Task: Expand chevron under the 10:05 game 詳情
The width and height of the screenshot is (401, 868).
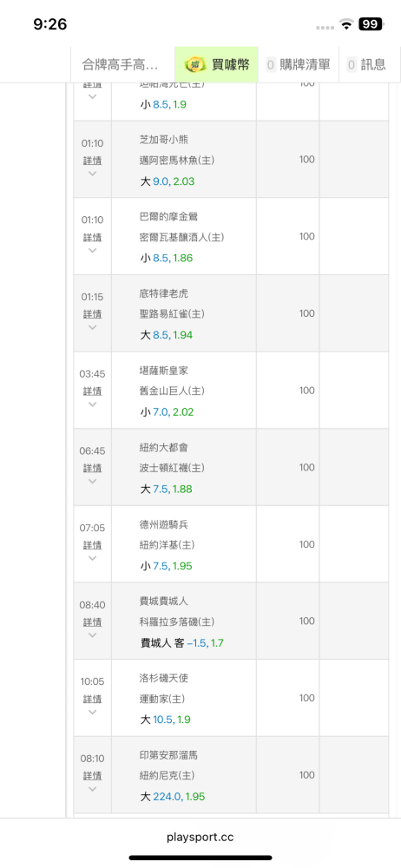Action: [x=93, y=712]
